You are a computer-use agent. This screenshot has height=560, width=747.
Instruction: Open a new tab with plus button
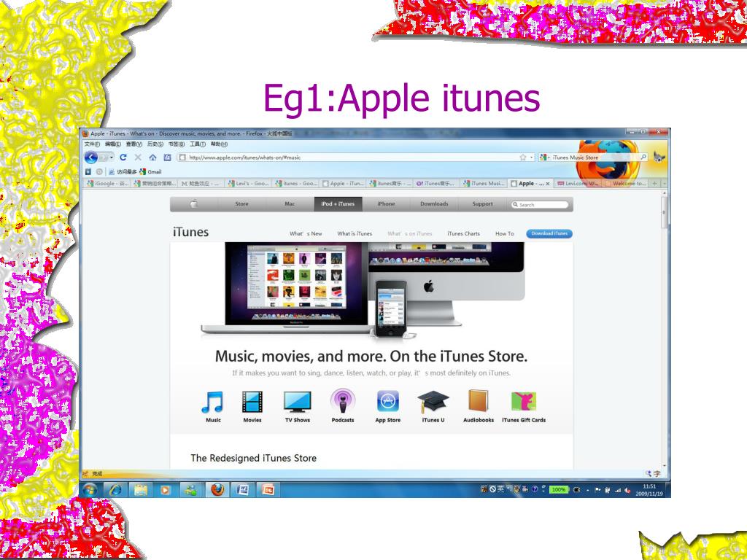[654, 183]
